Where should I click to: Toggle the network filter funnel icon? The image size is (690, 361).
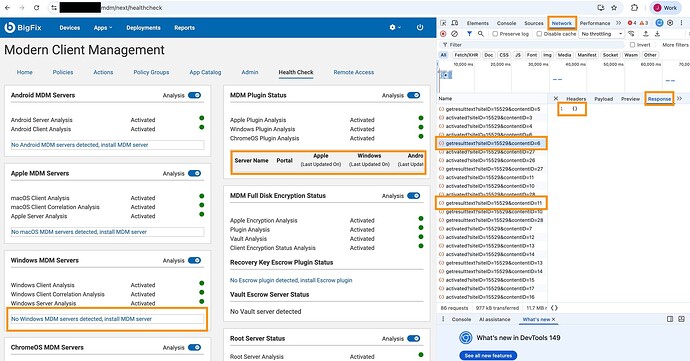point(470,34)
